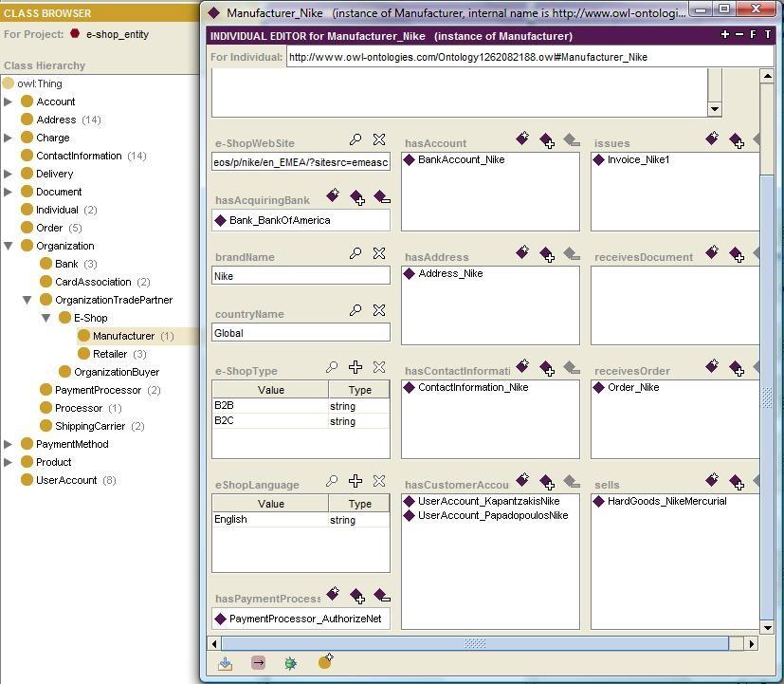The image size is (784, 684).
Task: Expand the PaymentMethod class node
Action: 8,444
